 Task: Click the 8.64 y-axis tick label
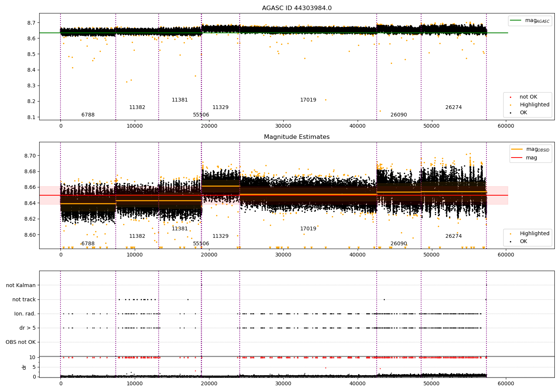coord(30,203)
